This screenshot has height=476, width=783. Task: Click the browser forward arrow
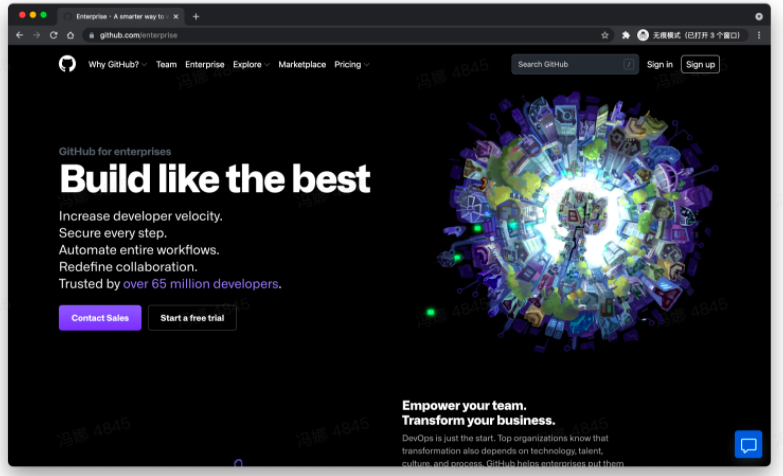pyautogui.click(x=36, y=35)
